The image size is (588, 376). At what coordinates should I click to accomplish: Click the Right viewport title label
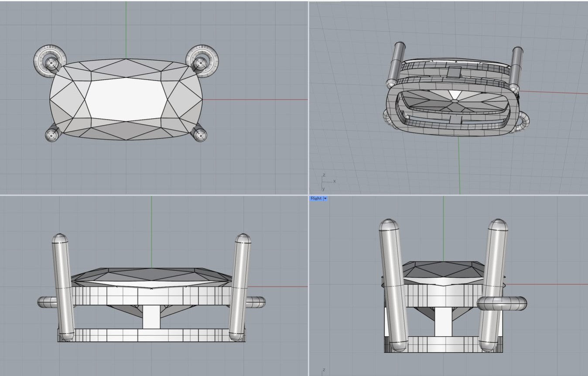[x=316, y=198]
